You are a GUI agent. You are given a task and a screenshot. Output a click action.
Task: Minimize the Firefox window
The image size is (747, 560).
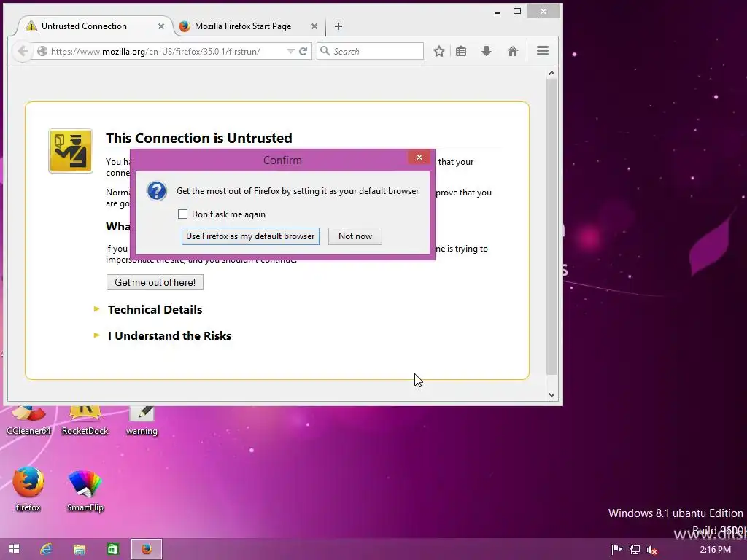pyautogui.click(x=498, y=12)
